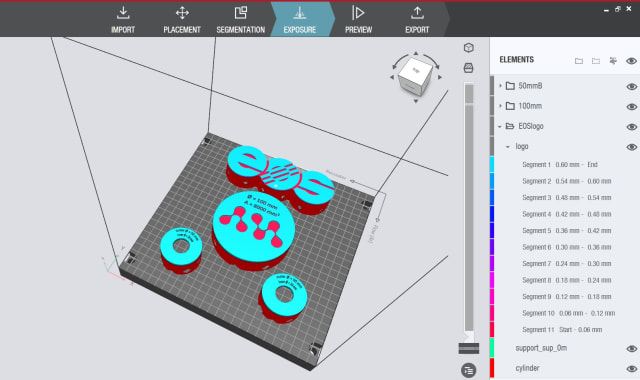This screenshot has width=640, height=380.
Task: Click the left small ring part
Action: pyautogui.click(x=181, y=250)
